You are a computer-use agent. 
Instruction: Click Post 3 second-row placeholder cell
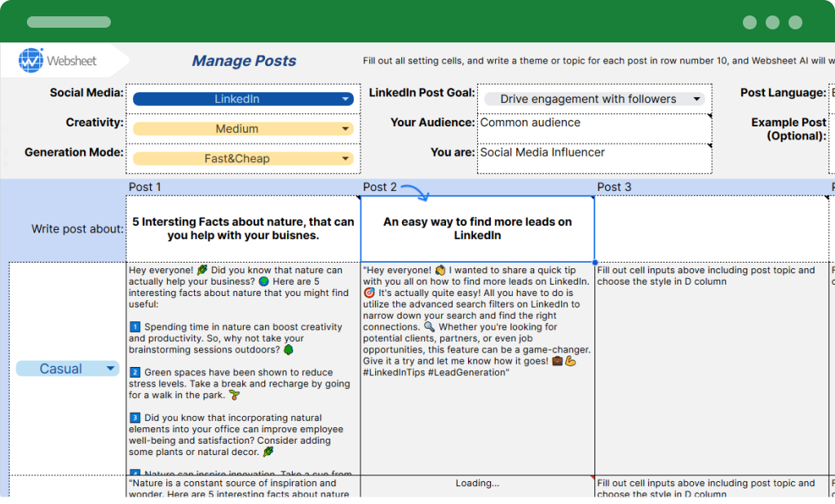click(x=711, y=486)
